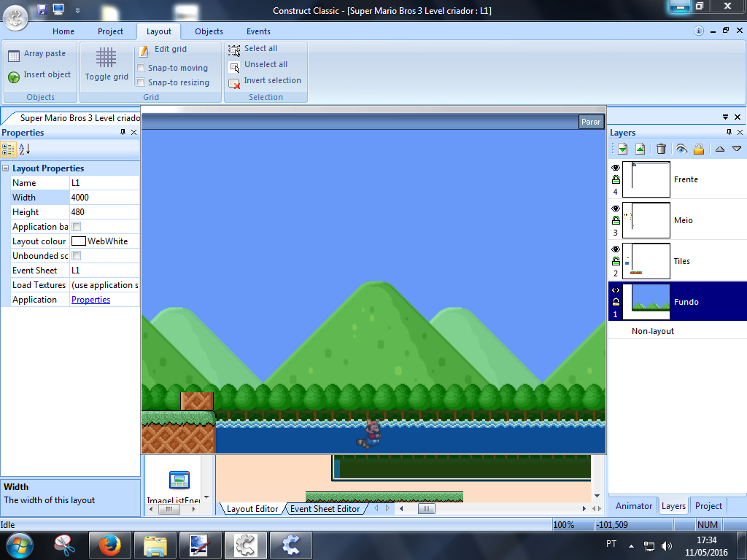Click the Toggle grid label
The height and width of the screenshot is (560, 747).
click(107, 77)
